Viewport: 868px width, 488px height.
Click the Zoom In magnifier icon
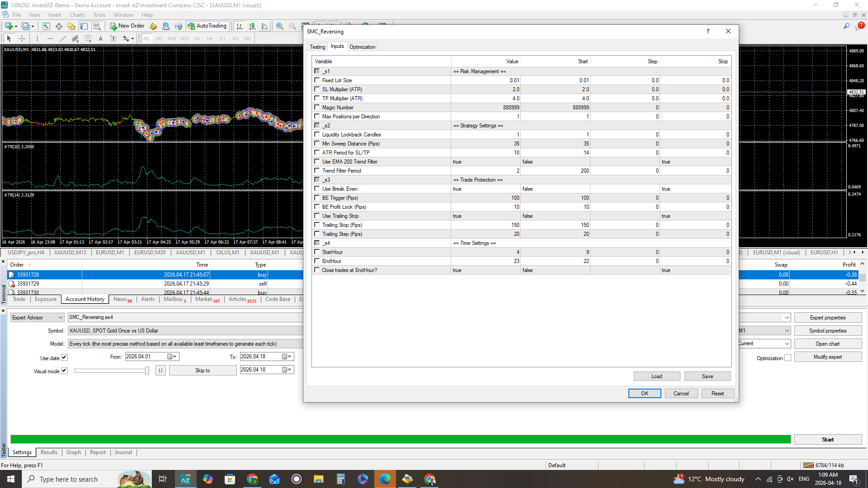(280, 26)
